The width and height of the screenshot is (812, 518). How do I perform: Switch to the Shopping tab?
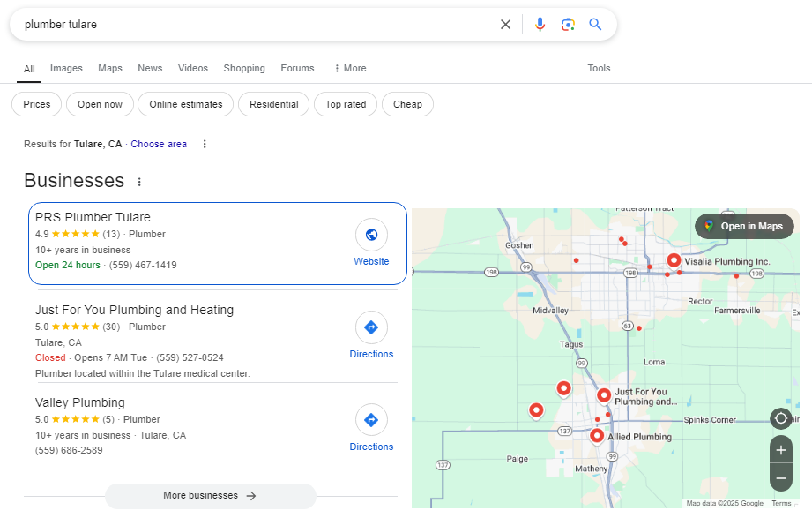point(244,68)
